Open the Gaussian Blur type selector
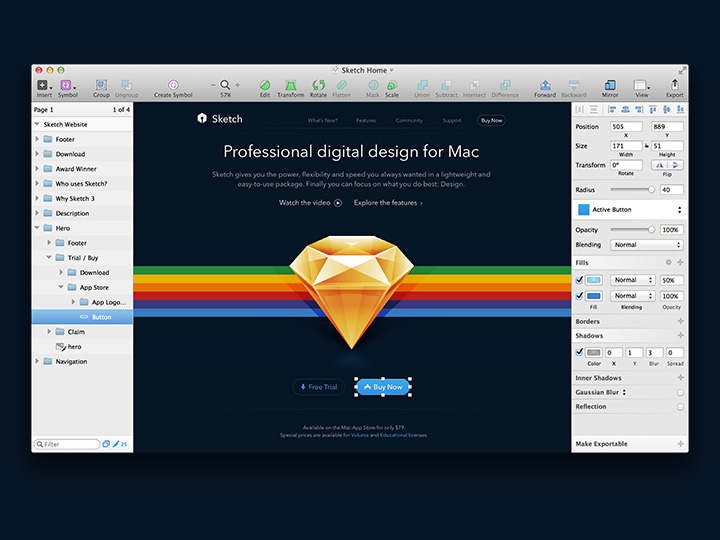 (624, 392)
